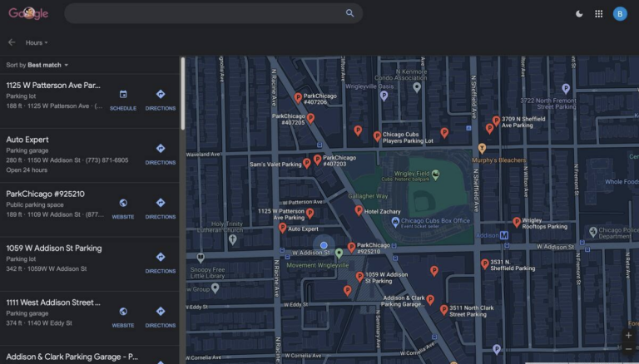This screenshot has height=364, width=639.
Task: Zoom in the map with plus
Action: click(628, 336)
